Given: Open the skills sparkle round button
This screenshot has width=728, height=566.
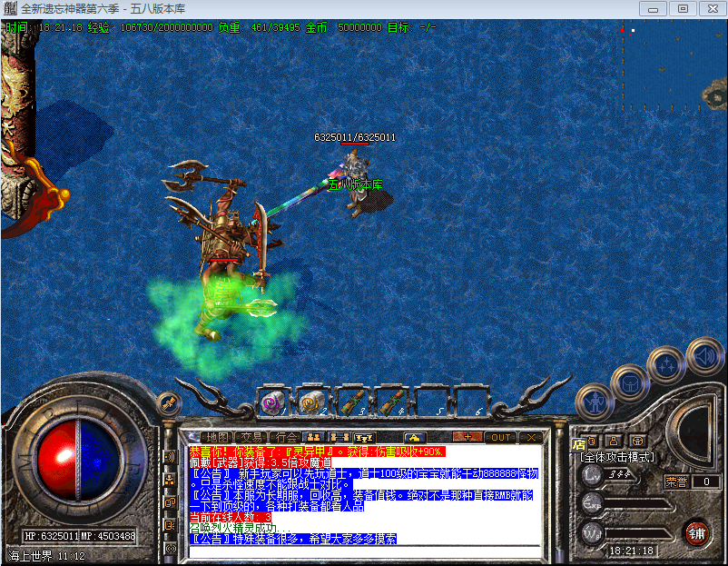Looking at the screenshot, I should point(666,365).
